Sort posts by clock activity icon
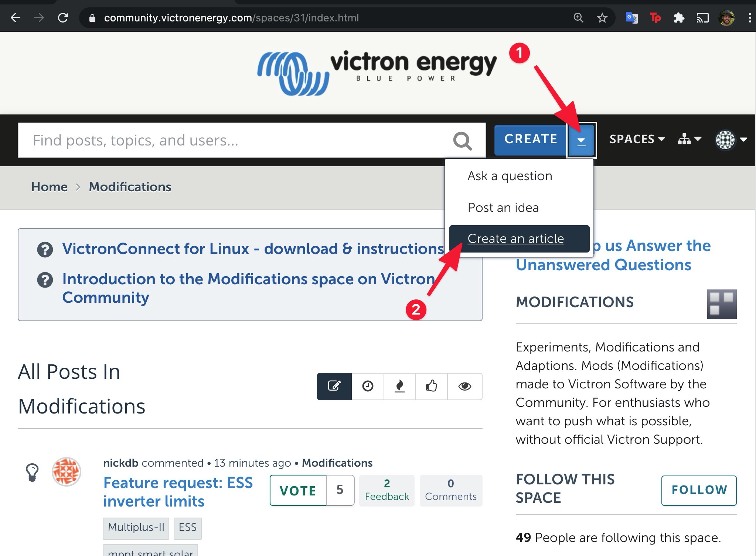Screen dimensions: 756x556 [x=368, y=386]
